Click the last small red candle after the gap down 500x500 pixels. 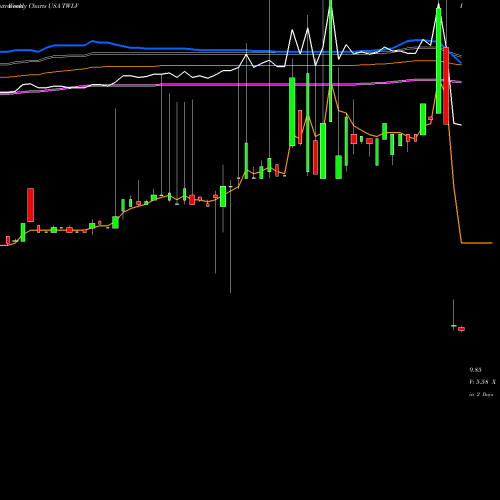[x=461, y=329]
